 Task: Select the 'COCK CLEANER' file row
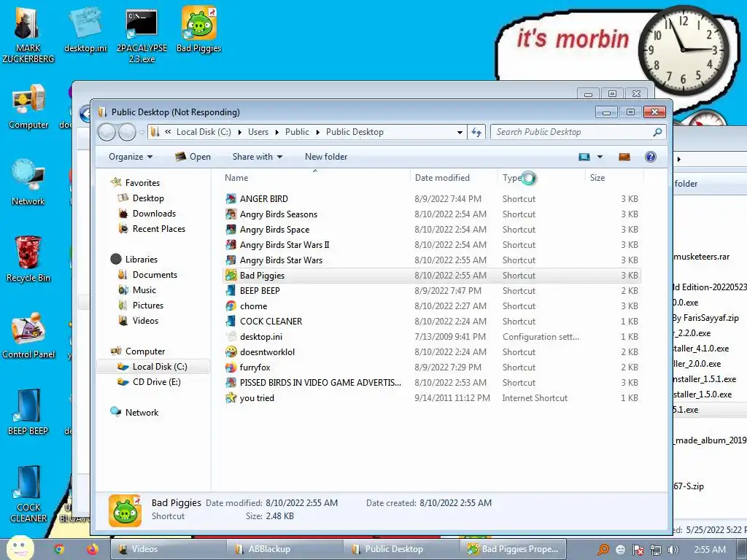tap(432, 322)
